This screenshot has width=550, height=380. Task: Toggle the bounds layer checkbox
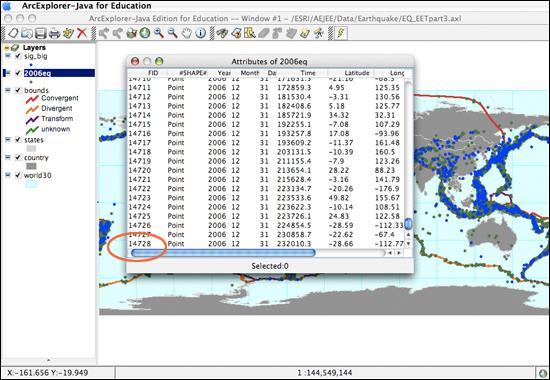coord(18,91)
